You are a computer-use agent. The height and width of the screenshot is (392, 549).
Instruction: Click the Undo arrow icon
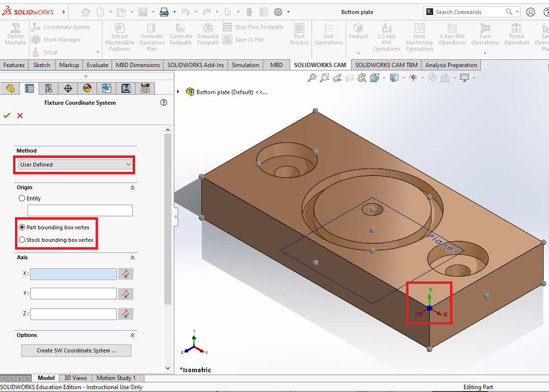(x=185, y=12)
